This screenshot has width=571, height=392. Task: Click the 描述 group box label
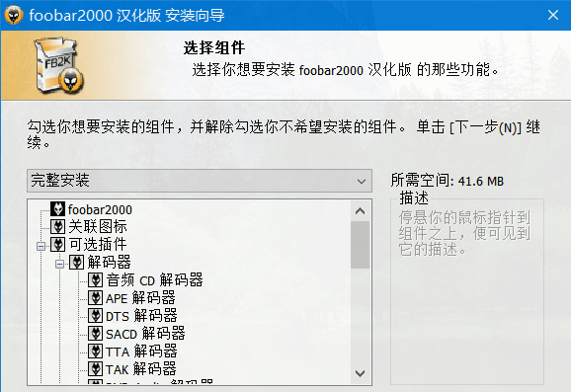click(x=414, y=198)
